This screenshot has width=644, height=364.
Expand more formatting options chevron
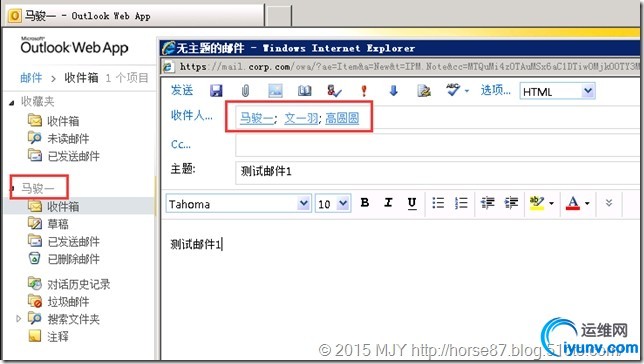[x=609, y=203]
